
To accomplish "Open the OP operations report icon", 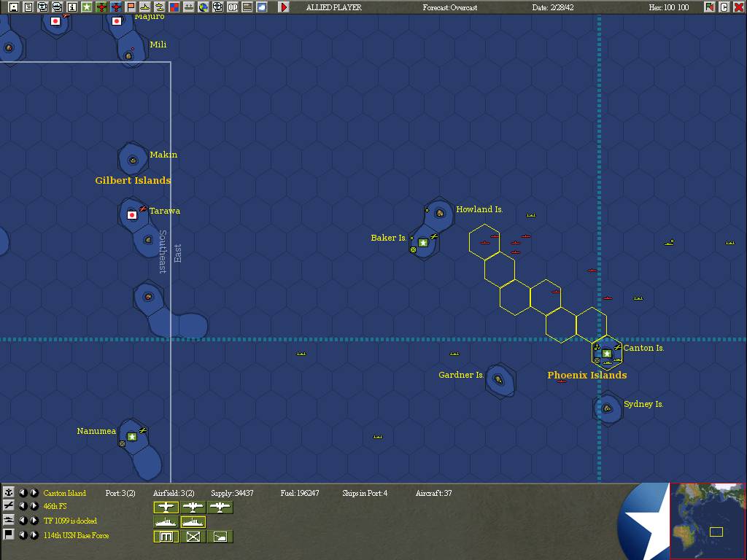I will (233, 7).
